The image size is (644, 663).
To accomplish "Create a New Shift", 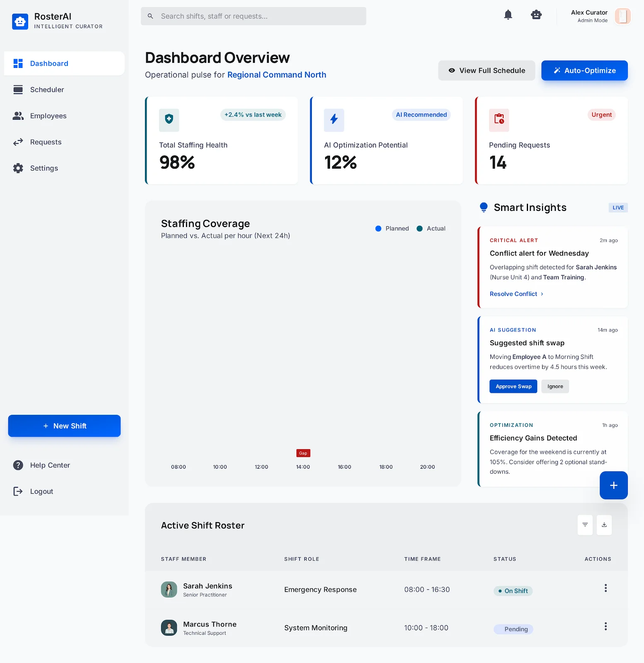I will [x=64, y=426].
